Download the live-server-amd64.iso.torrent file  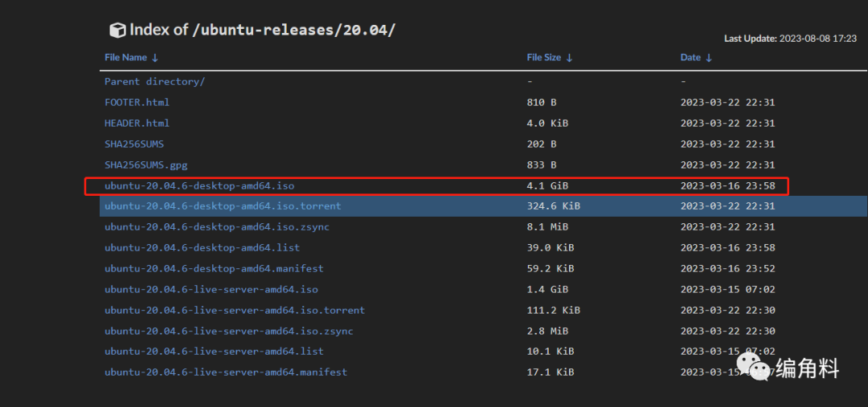pos(234,310)
